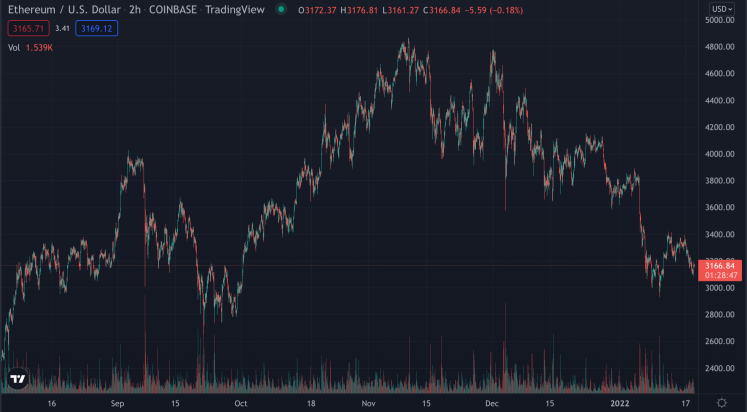Click the 2400.00 level on price axis
This screenshot has width=747, height=412.
(x=720, y=368)
